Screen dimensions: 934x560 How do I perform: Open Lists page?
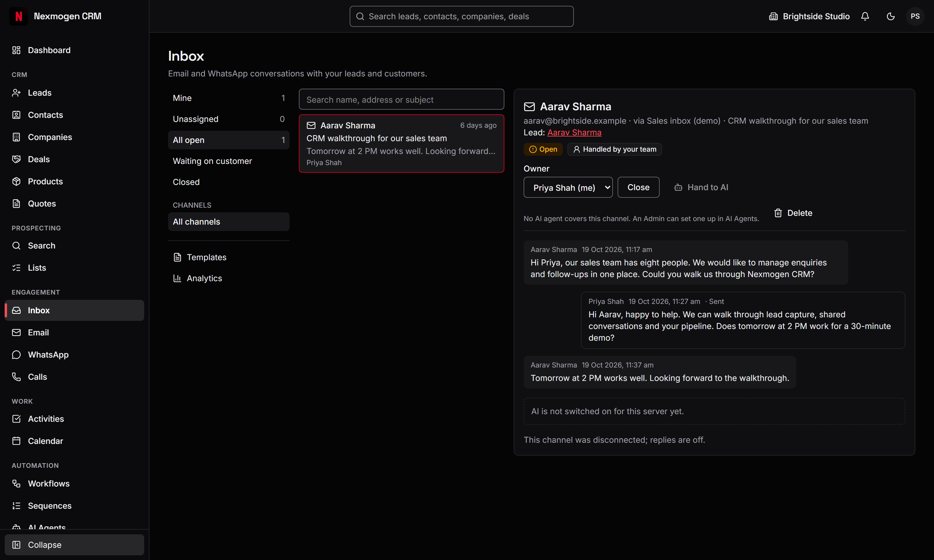pyautogui.click(x=74, y=268)
